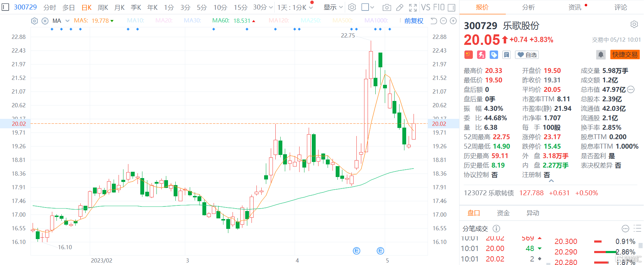Open chart settings gear in toolbar
This screenshot has height=265, width=644.
352,7
